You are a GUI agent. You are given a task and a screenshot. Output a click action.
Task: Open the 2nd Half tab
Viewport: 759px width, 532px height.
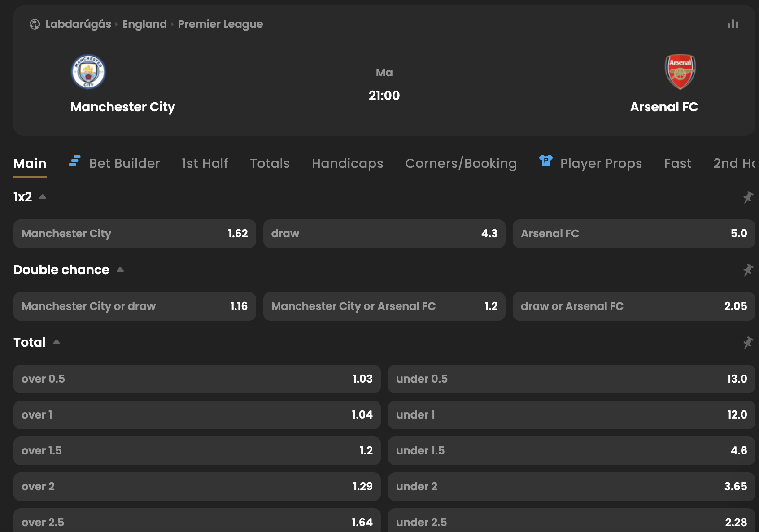734,163
